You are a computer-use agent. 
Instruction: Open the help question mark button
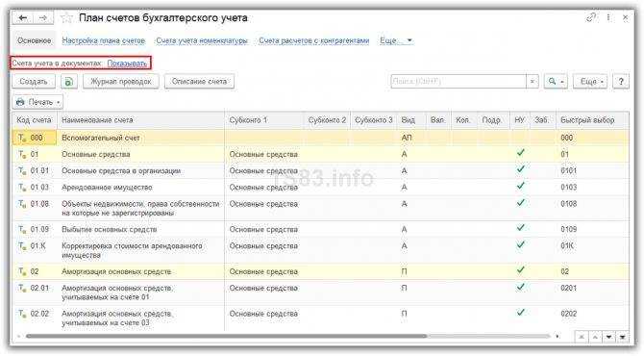click(x=621, y=82)
